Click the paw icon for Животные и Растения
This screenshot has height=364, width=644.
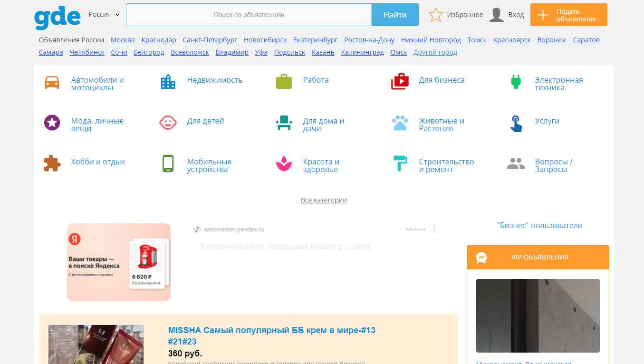pos(400,123)
